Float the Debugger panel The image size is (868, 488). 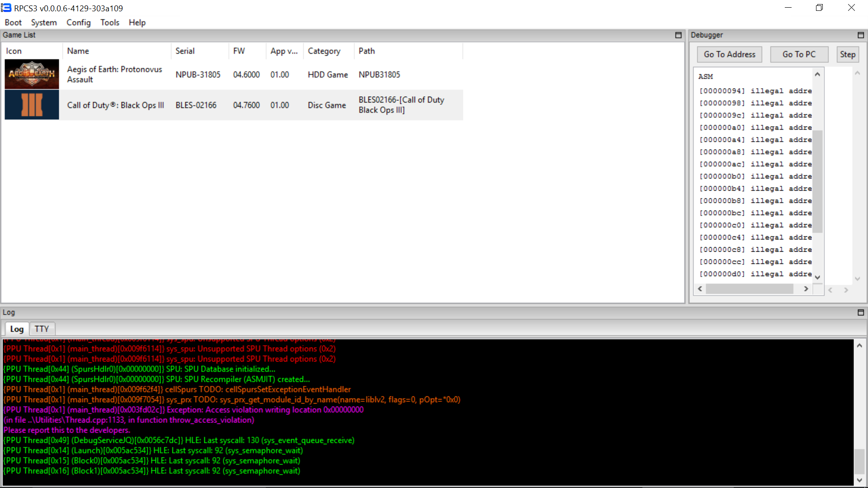860,35
